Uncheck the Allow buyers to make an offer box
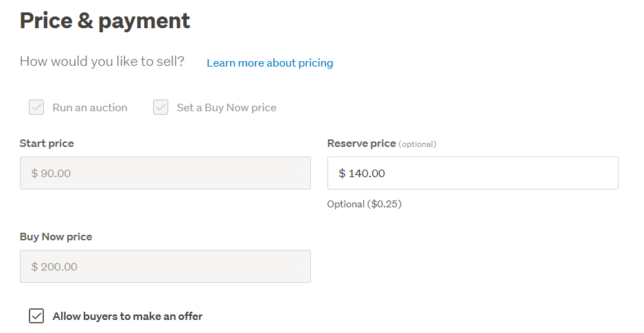Viewport: 644px width, 333px height. [36, 316]
